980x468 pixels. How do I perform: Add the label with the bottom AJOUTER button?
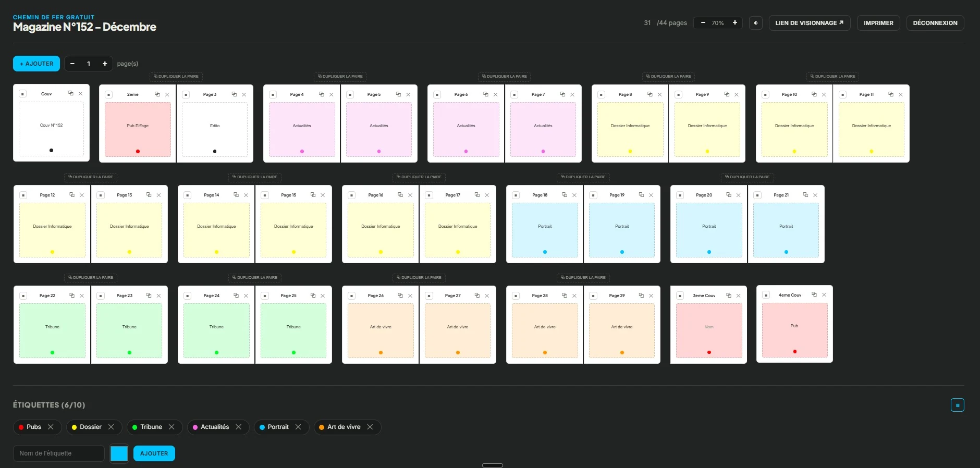coord(154,453)
